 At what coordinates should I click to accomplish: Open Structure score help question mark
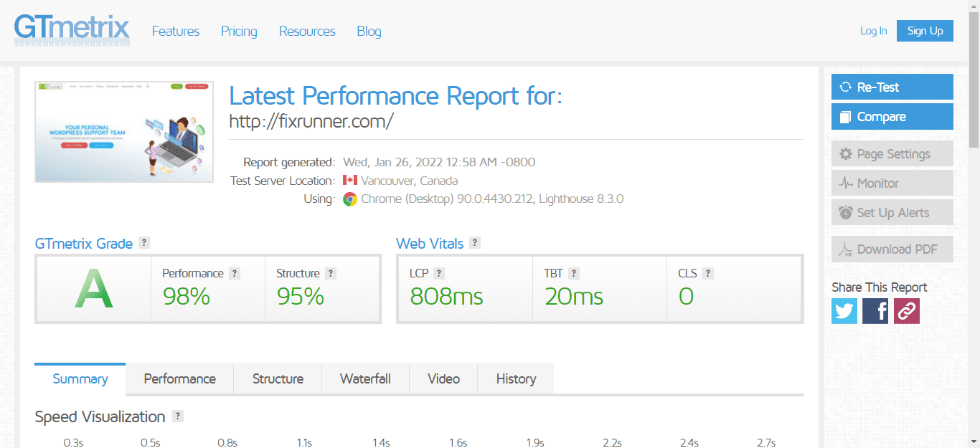click(331, 273)
